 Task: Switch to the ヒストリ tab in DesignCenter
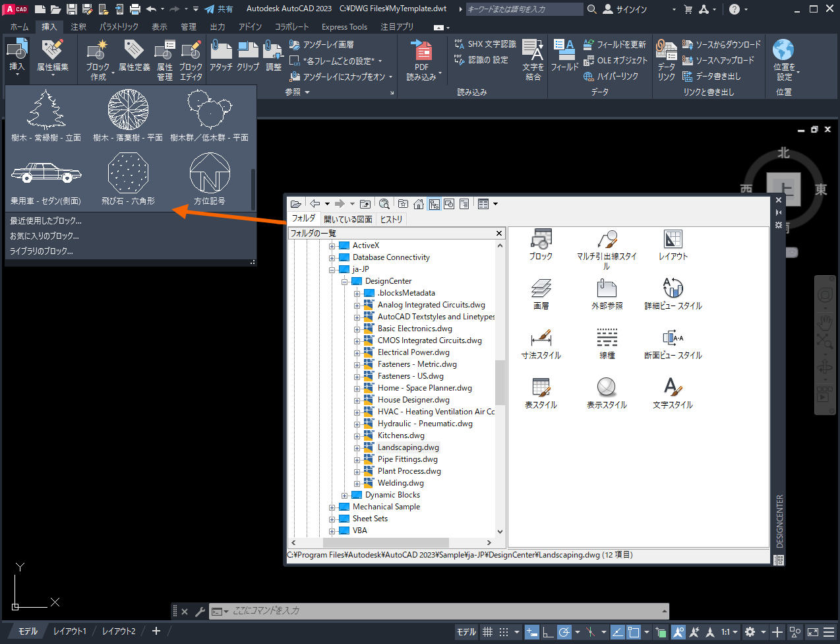pyautogui.click(x=391, y=219)
